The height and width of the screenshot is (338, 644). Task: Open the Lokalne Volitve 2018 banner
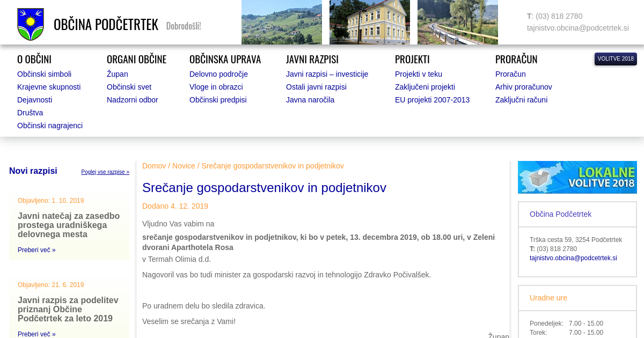pos(577,177)
